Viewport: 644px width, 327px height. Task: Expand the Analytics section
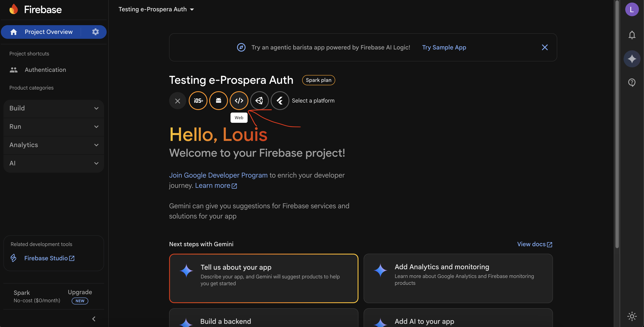tap(53, 145)
